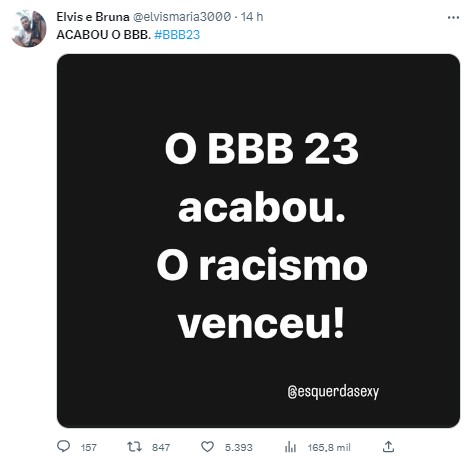Click the 165,8 mil views count
Screen dimensions: 470x460
click(x=329, y=447)
